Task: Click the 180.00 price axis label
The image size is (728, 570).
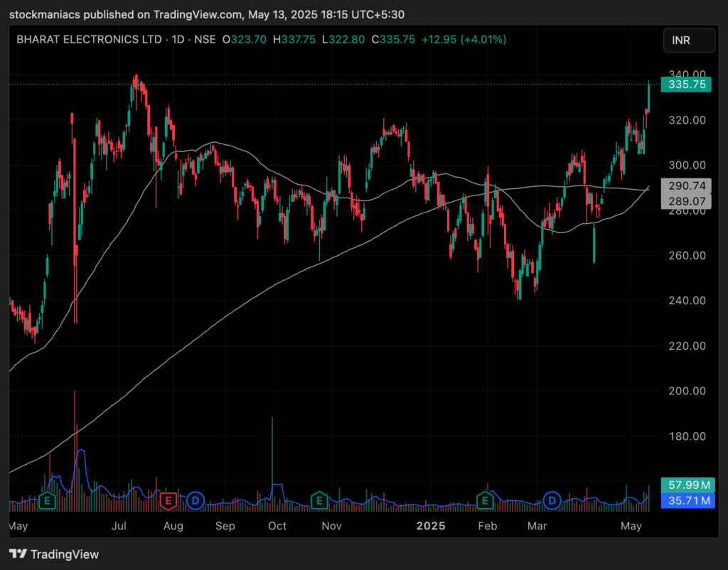Action: (687, 436)
